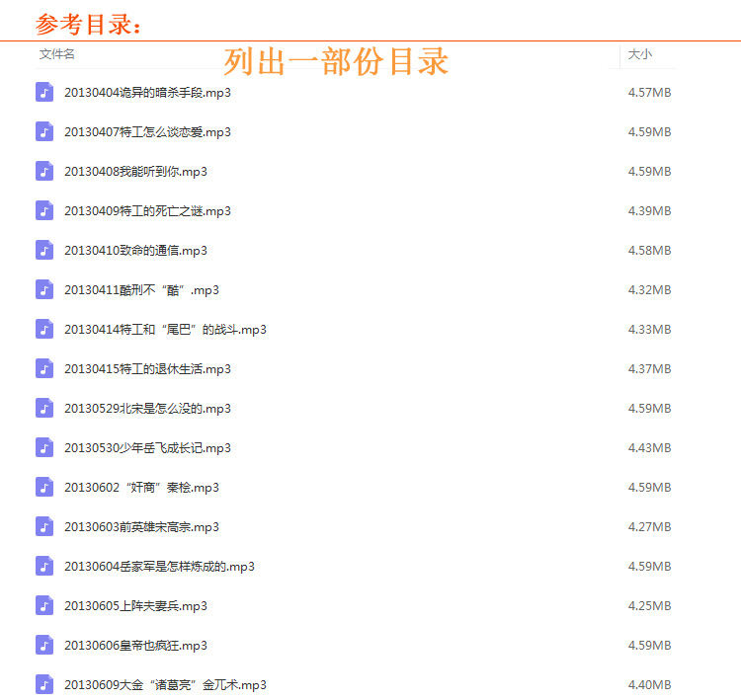Click music icon beside 20130407特工怎么谈恋爱.mp3
The width and height of the screenshot is (741, 700).
coord(44,131)
